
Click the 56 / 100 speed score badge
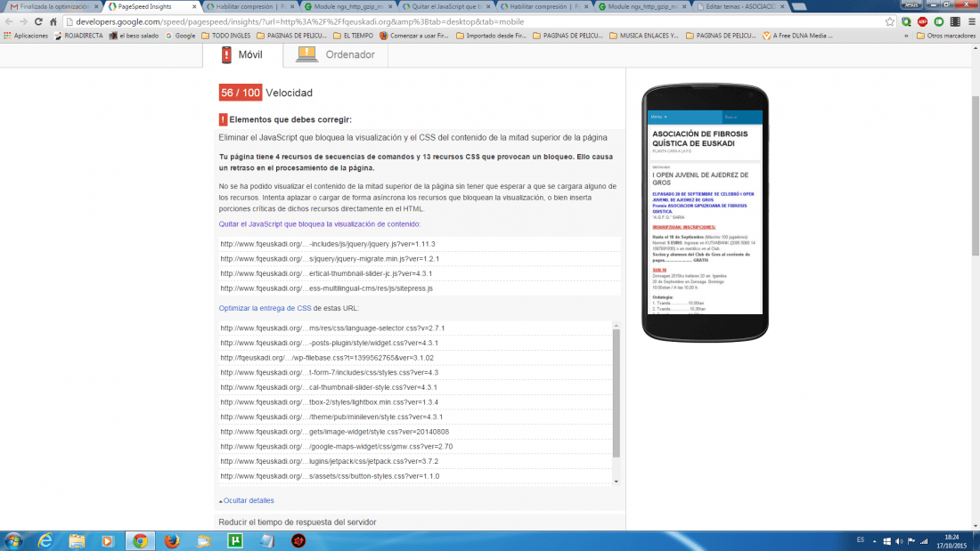click(240, 93)
